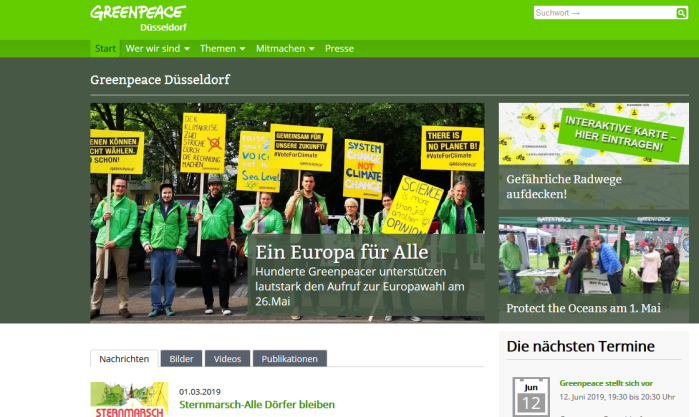699x417 pixels.
Task: Select the Nachrichten tab
Action: (x=125, y=359)
